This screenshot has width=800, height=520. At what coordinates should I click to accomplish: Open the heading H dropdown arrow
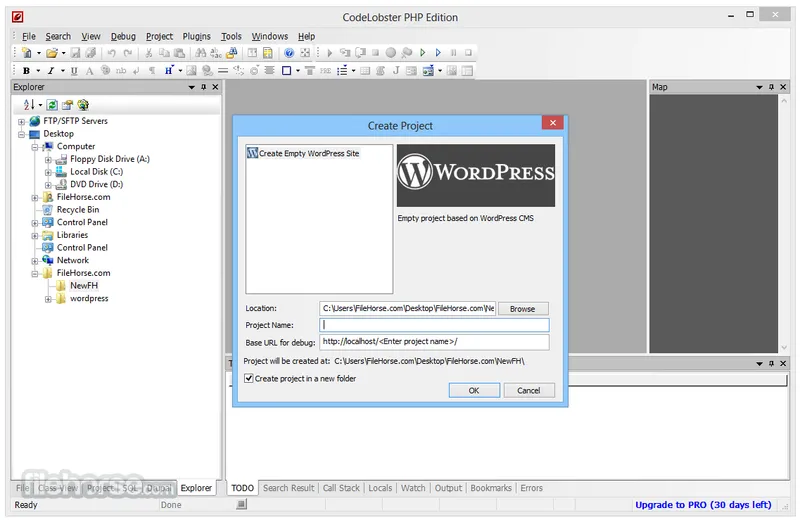(x=180, y=71)
